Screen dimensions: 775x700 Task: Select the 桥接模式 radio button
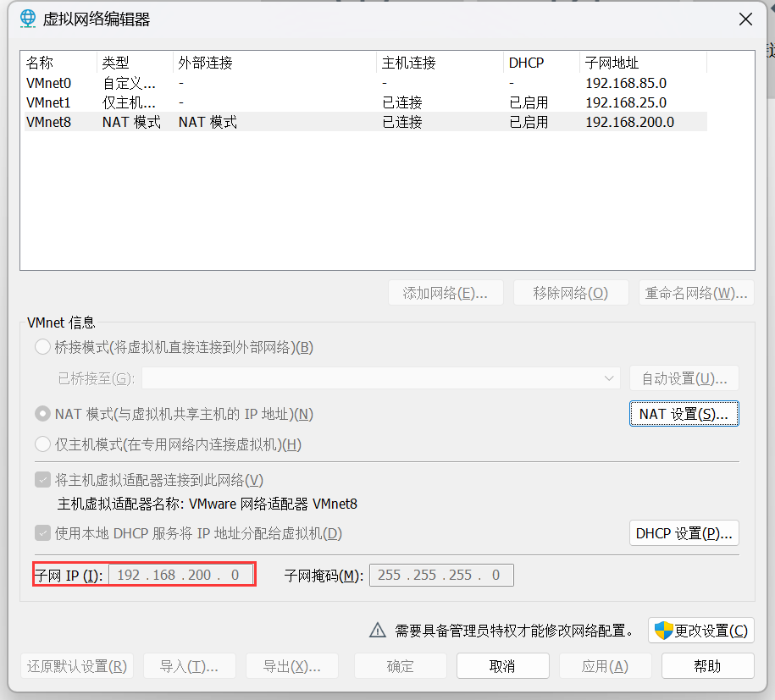[42, 347]
